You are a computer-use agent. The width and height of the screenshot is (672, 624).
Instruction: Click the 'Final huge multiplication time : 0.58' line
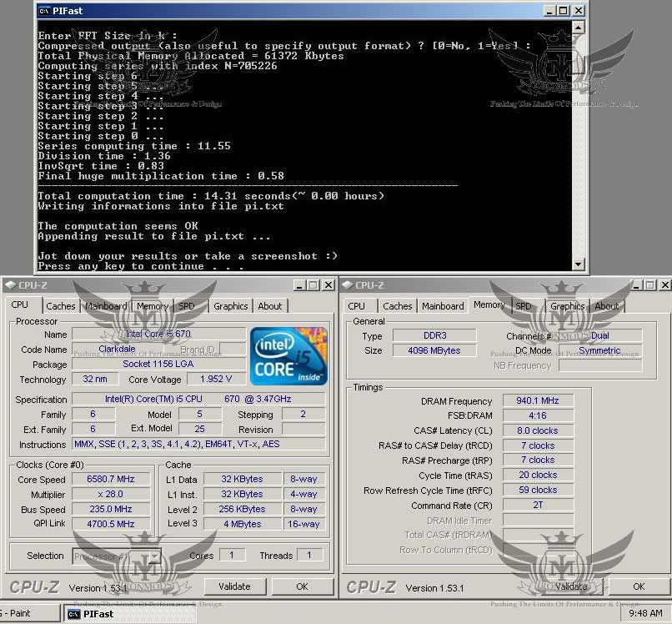(x=161, y=176)
